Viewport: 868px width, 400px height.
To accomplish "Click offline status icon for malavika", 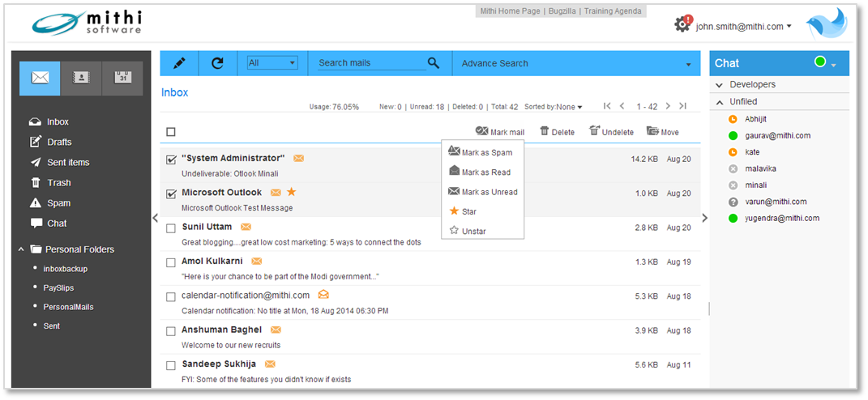I will (x=733, y=168).
